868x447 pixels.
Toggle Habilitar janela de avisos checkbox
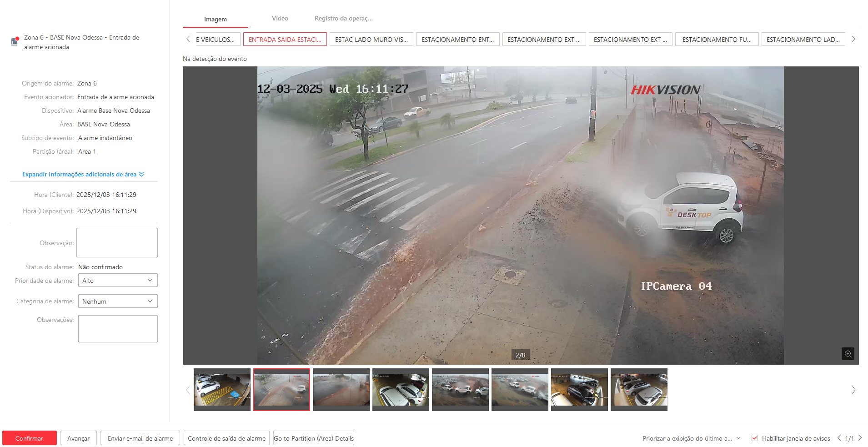tap(755, 438)
